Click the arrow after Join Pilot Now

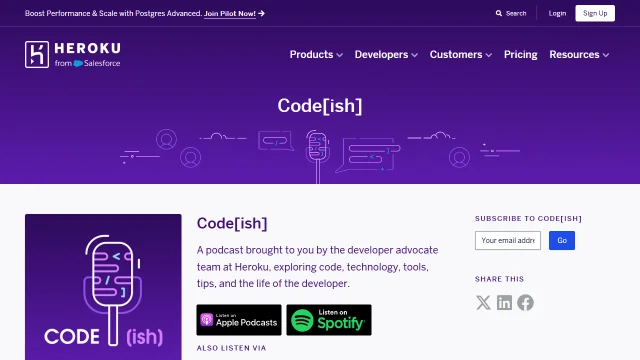(262, 13)
